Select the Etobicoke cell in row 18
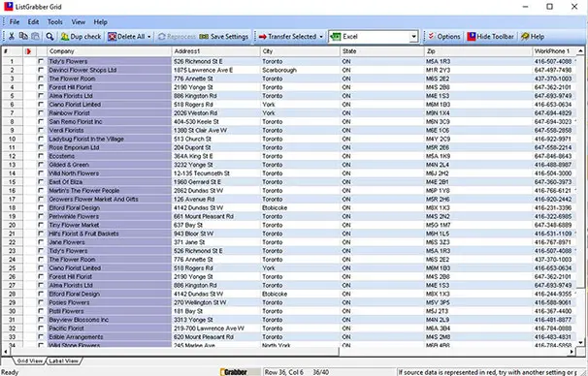Screen dimensions: 588x376 click(300, 207)
